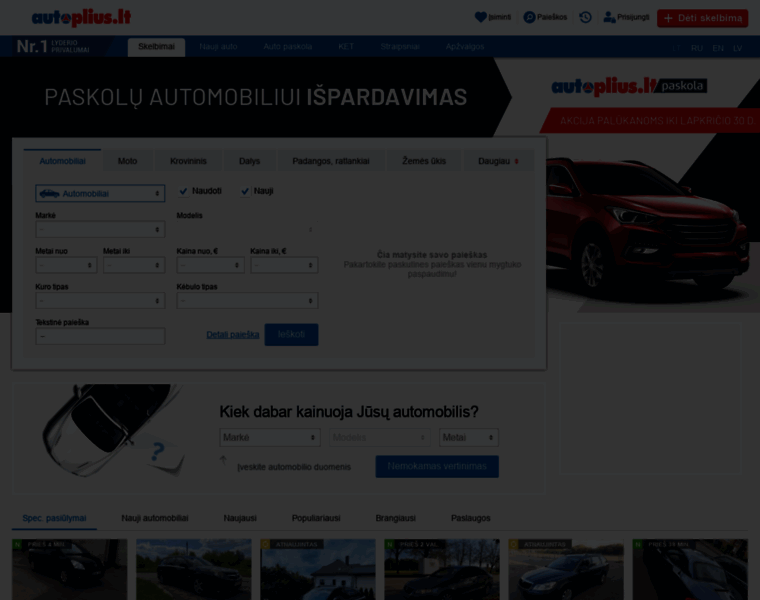760x600 pixels.
Task: Click the red Akcija palūkanoms ribbon
Action: point(649,121)
